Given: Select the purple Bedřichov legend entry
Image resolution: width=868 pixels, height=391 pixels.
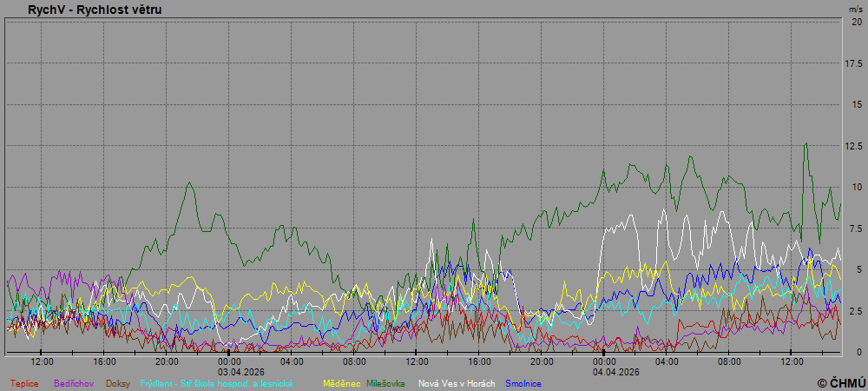Looking at the screenshot, I should point(75,383).
